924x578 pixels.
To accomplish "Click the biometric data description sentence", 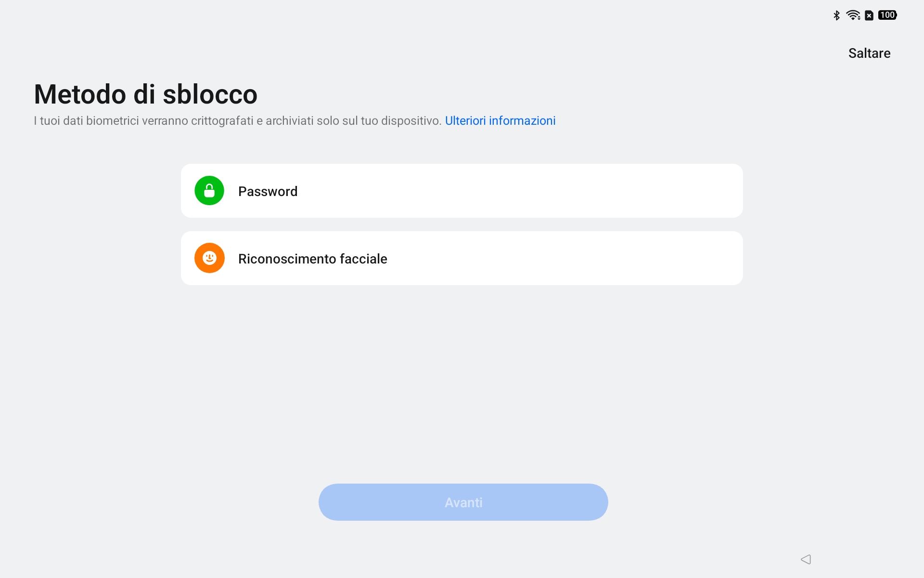I will [x=238, y=120].
